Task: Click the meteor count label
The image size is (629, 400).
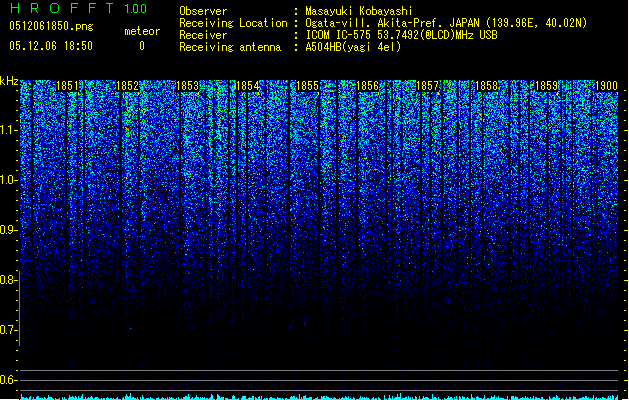Action: tap(142, 31)
